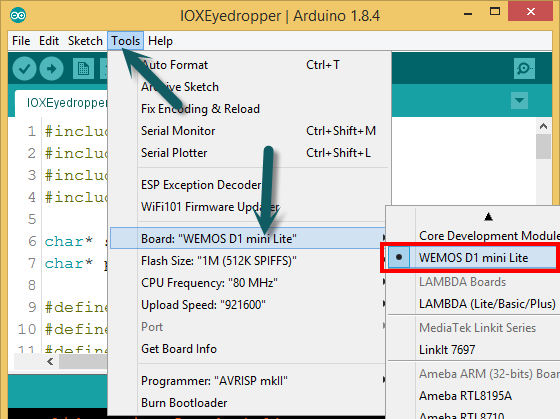Expand the Port submenu
Viewport: 560px width, 419px height.
tap(247, 327)
